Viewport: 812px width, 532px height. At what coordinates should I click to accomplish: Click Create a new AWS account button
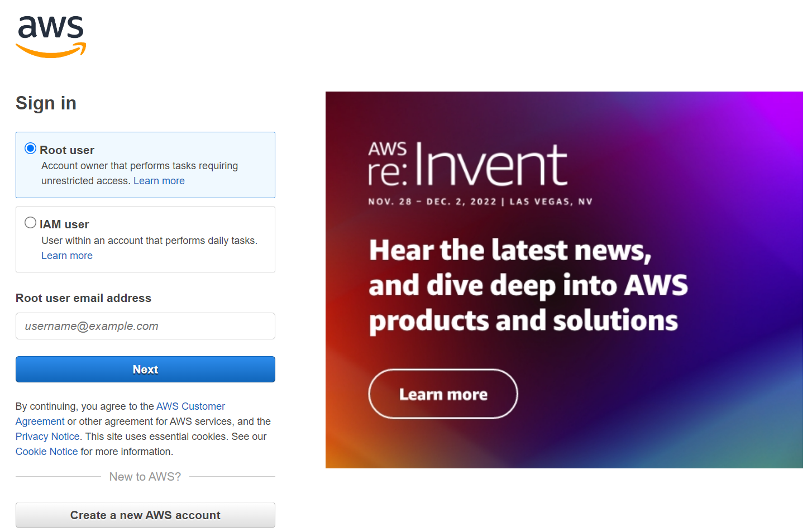click(145, 515)
